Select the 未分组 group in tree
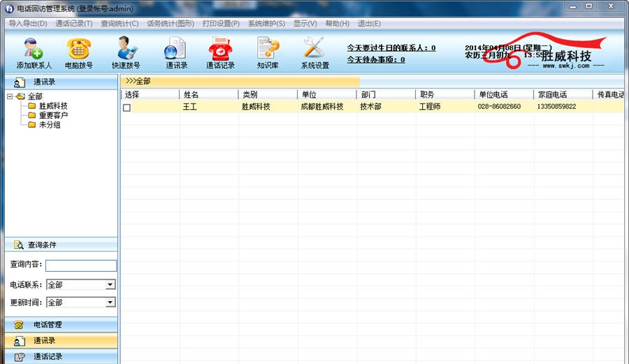Screen dimensions: 629x364 click(x=50, y=124)
